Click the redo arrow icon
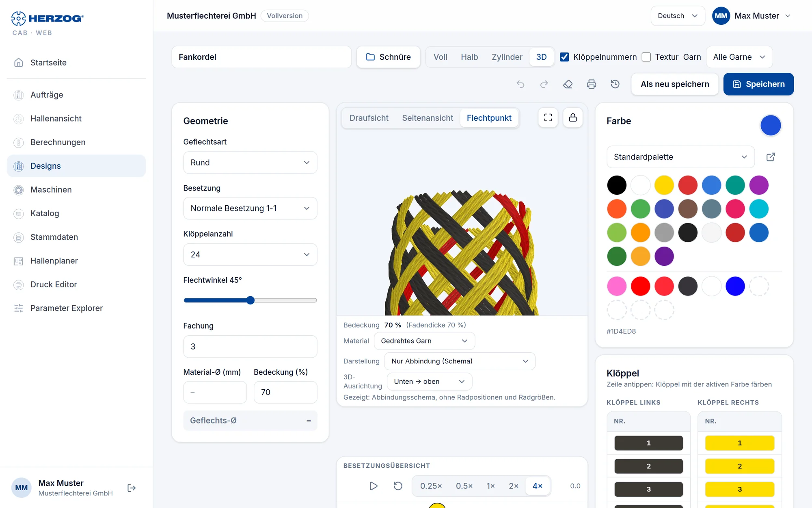Image resolution: width=812 pixels, height=508 pixels. pyautogui.click(x=544, y=84)
